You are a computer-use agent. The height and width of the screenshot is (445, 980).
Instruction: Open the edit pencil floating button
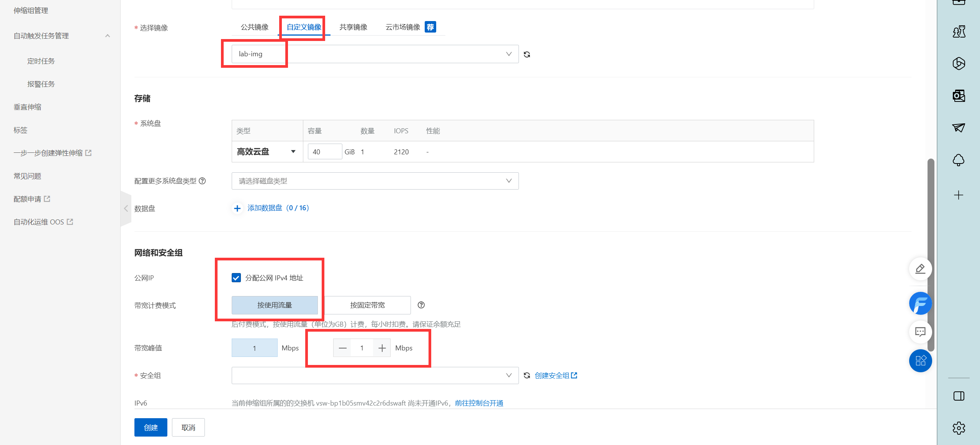[x=920, y=269]
